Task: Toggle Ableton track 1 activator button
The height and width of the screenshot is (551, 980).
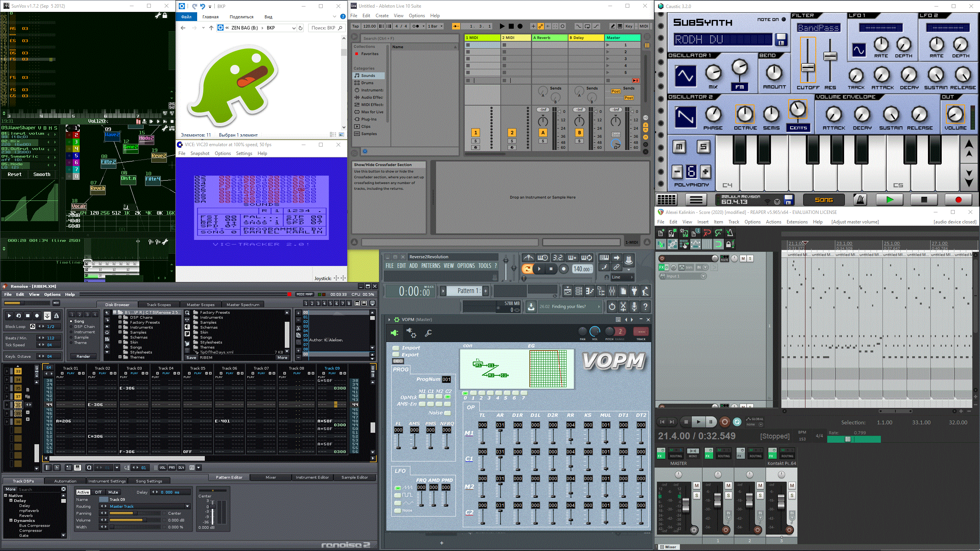Action: coord(475,132)
